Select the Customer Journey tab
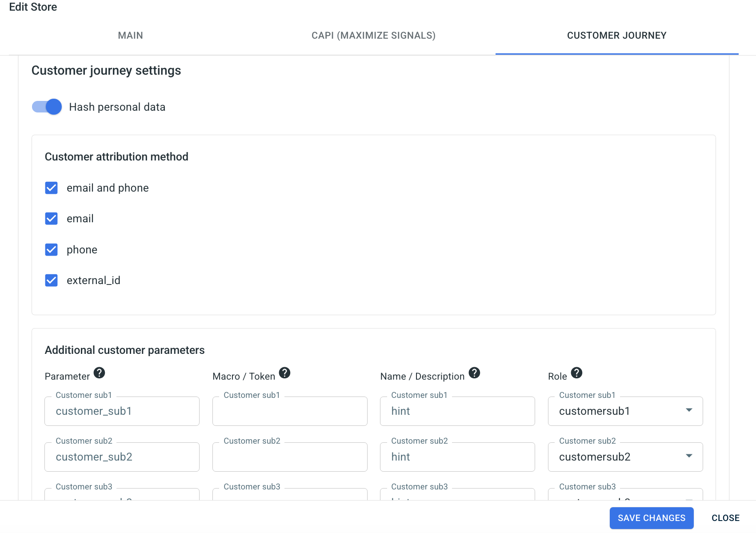This screenshot has width=756, height=533. (x=617, y=36)
